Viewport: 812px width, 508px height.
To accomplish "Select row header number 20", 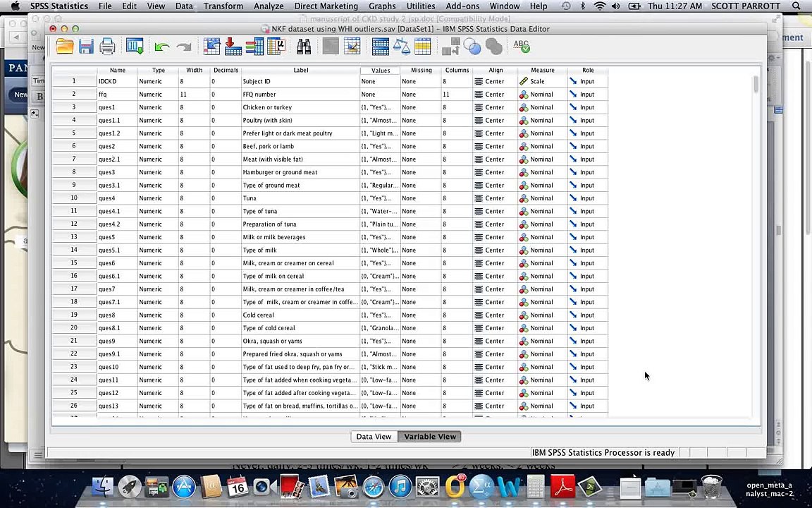I will (74, 327).
